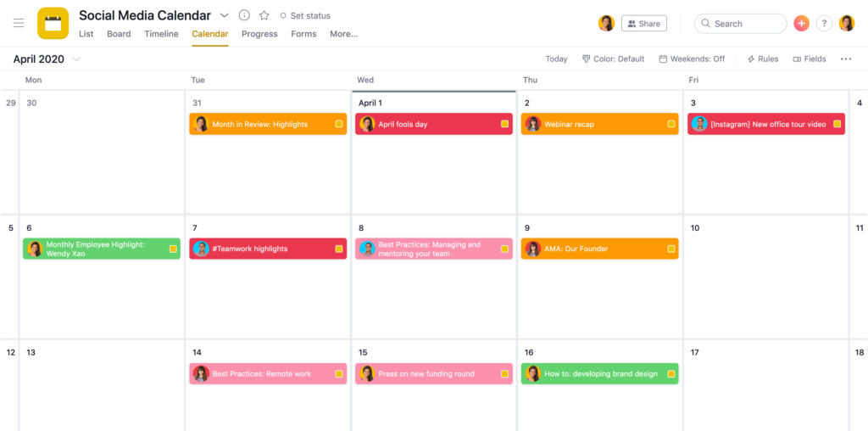
Task: Open the Color: Default options
Action: tap(613, 59)
